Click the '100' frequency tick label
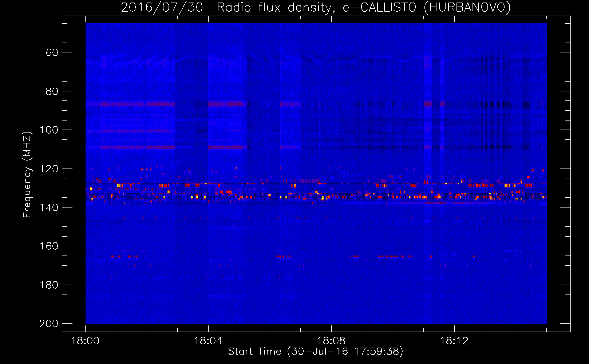Viewport: 589px width, 364px height. coord(49,130)
